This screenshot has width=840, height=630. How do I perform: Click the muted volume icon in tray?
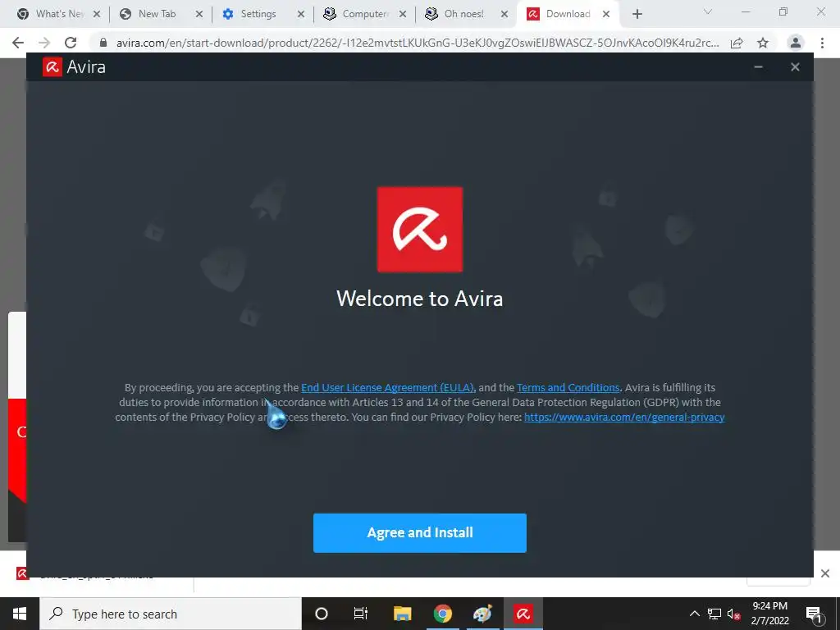point(733,614)
